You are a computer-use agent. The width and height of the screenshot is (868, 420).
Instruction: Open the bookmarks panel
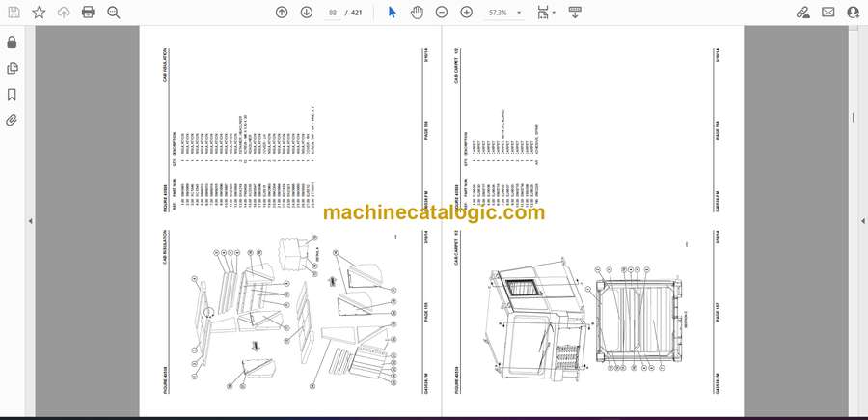click(12, 95)
